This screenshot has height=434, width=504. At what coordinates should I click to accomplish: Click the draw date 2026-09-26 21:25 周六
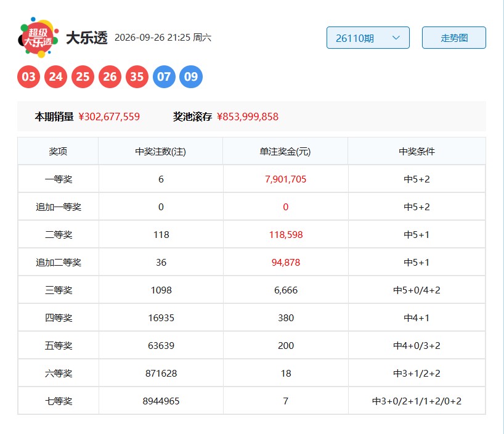tap(163, 38)
